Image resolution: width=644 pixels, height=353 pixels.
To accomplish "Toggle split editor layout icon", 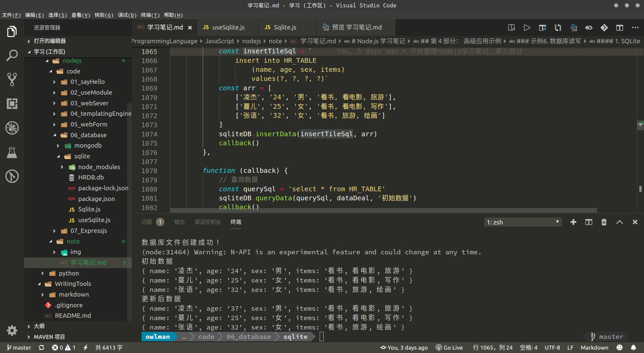I will (620, 28).
